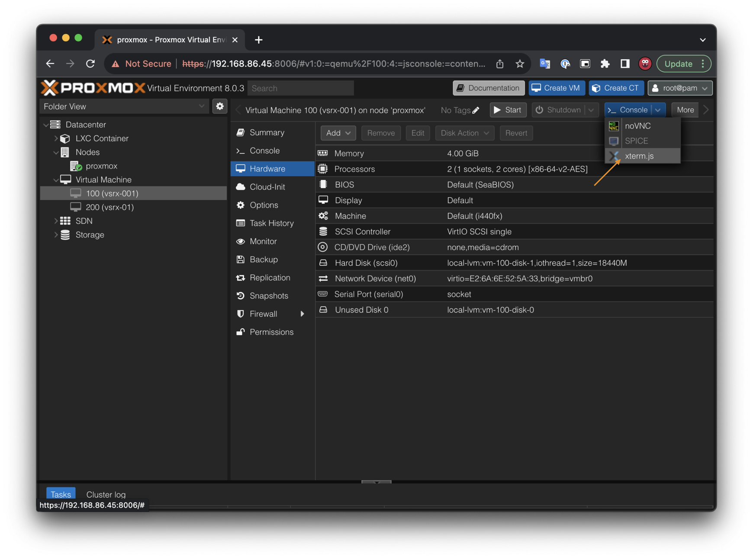Screen dimensions: 753x560
Task: Click the Proxmox Search field
Action: (300, 88)
